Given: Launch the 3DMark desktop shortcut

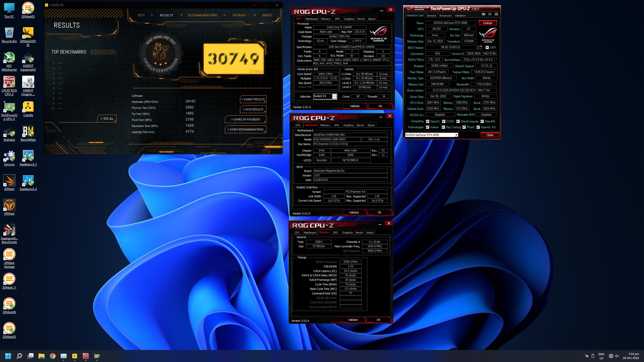Looking at the screenshot, I should [x=9, y=183].
